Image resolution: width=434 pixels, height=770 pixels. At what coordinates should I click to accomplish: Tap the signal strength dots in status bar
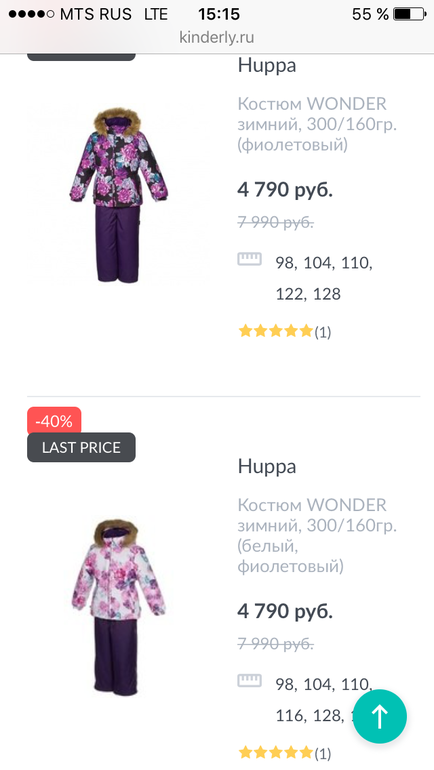pyautogui.click(x=31, y=14)
